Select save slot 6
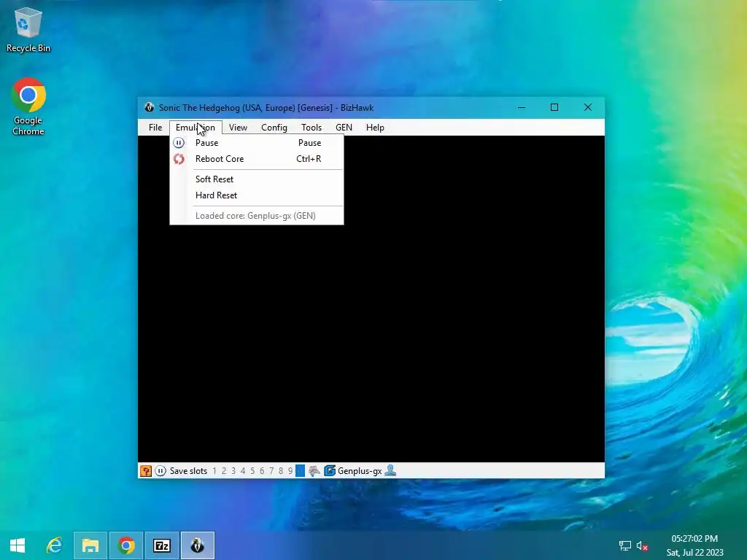Viewport: 747px width, 560px height. [262, 471]
